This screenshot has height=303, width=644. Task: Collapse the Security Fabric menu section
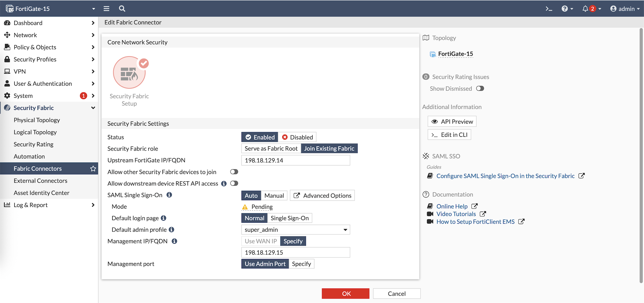click(x=93, y=108)
